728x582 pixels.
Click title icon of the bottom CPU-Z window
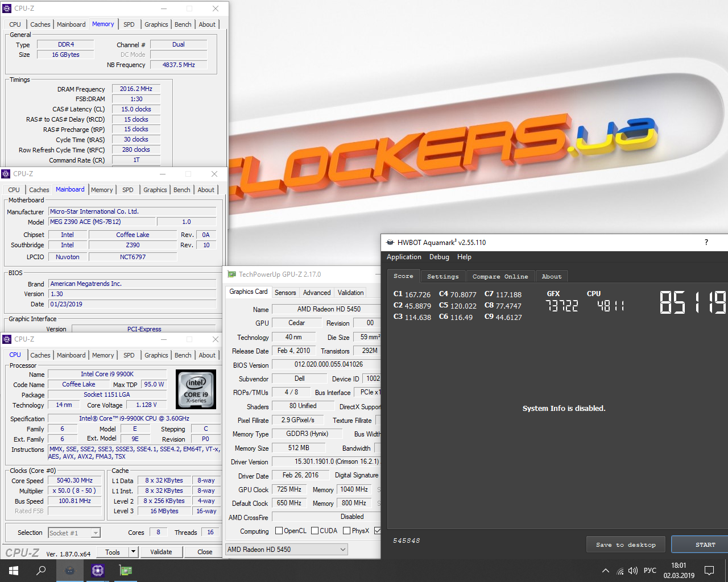(x=7, y=339)
